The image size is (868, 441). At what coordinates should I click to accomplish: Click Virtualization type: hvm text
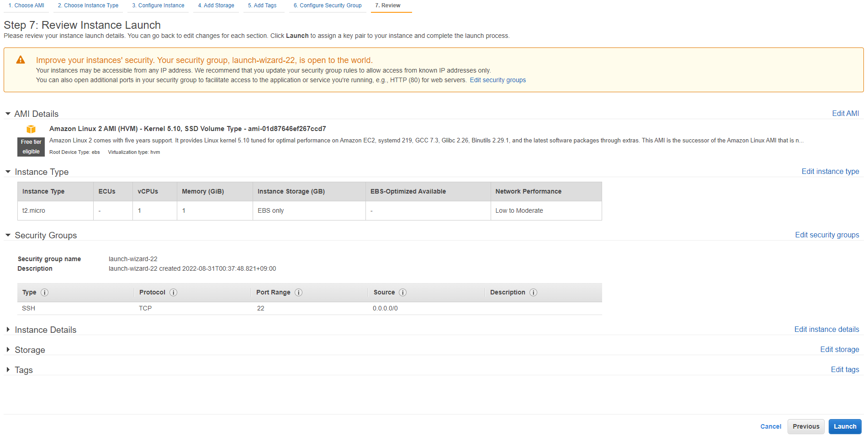(x=134, y=152)
